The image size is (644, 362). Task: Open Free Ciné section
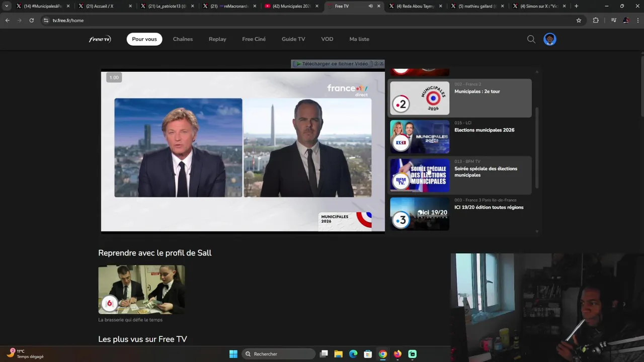coord(254,39)
